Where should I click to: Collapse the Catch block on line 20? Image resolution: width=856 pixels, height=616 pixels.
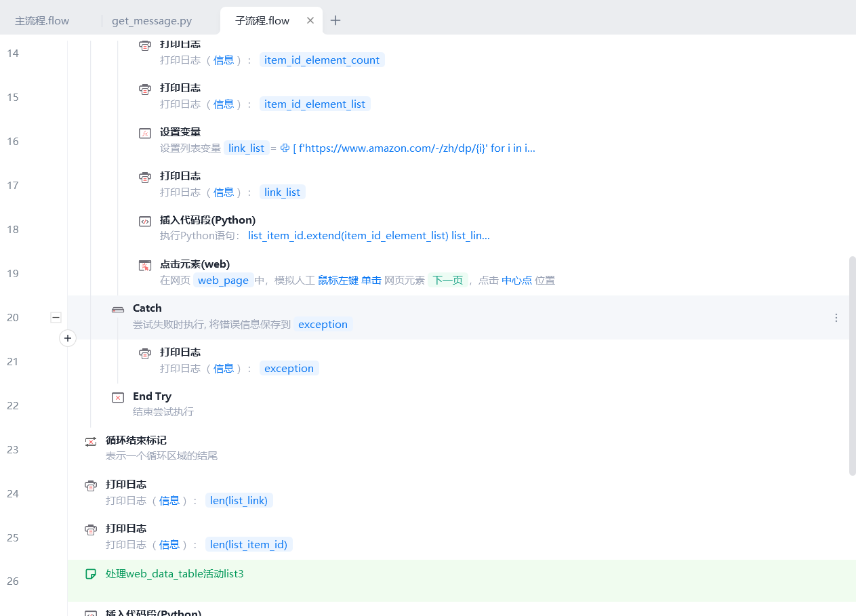coord(56,317)
